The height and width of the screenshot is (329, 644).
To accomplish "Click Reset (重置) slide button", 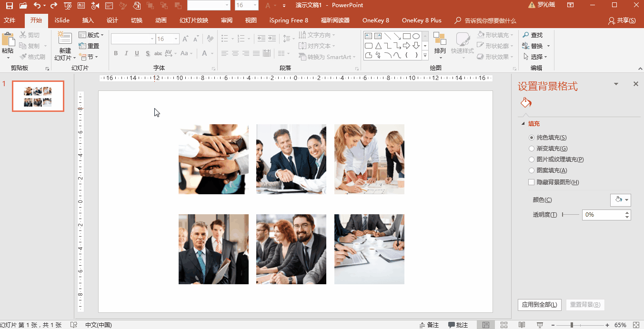I will pos(89,46).
